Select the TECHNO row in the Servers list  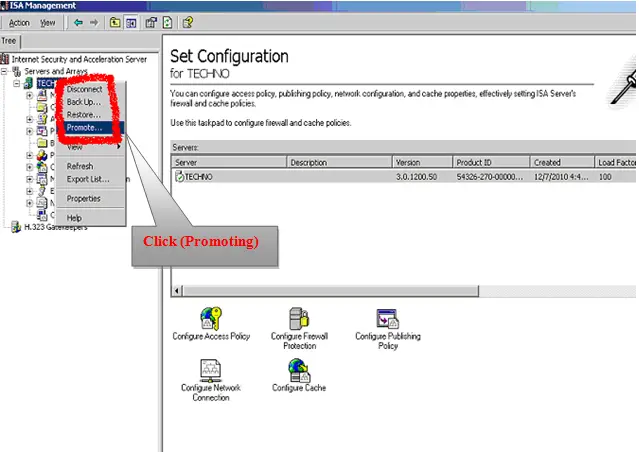[x=403, y=177]
